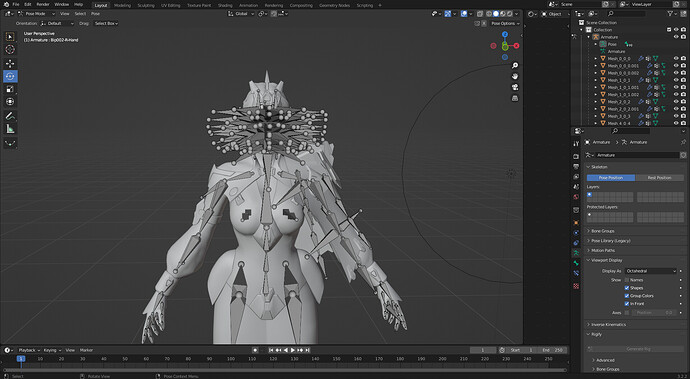This screenshot has height=379, width=690.
Task: Open the Bone Constraints properties tab
Action: pyautogui.click(x=576, y=273)
